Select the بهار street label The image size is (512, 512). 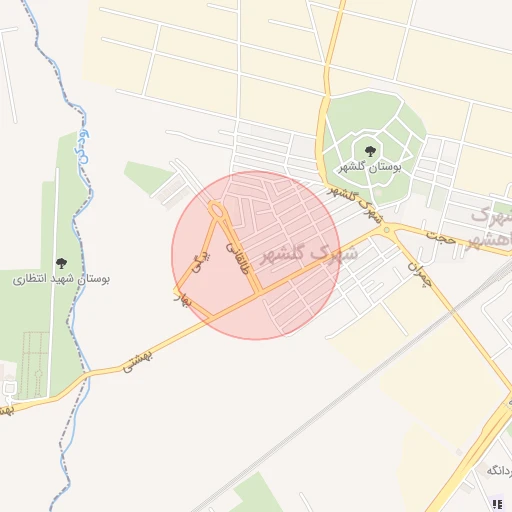coord(183,300)
